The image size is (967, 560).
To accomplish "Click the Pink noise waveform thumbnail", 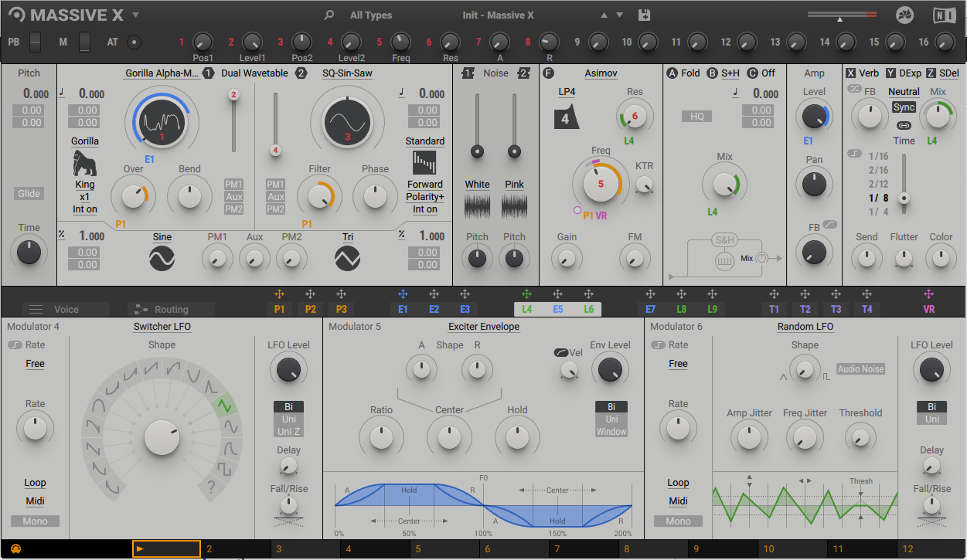I will (514, 205).
